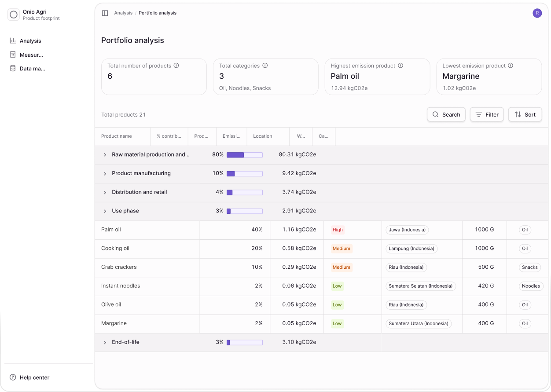Expand the Distribution and retail row

pyautogui.click(x=105, y=193)
